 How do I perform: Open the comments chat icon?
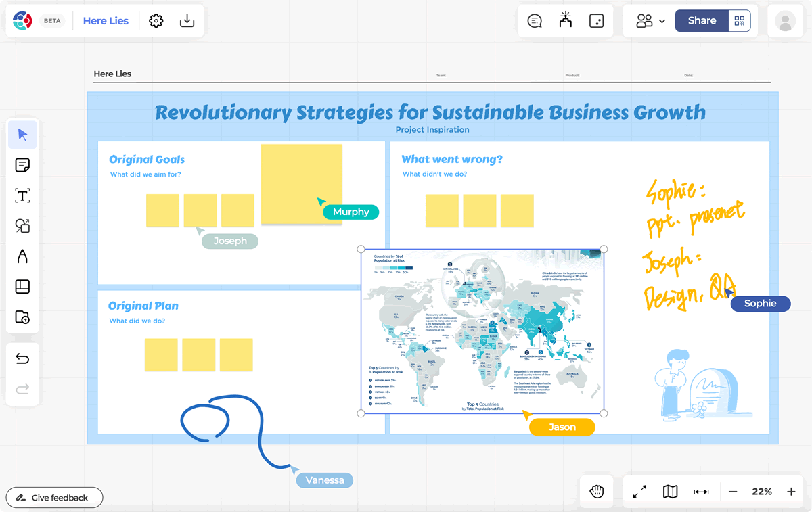tap(535, 21)
